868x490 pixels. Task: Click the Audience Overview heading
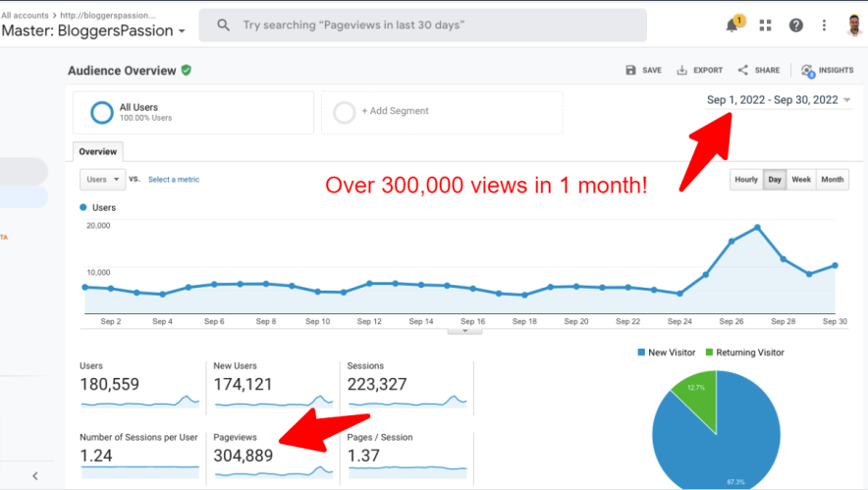(122, 71)
